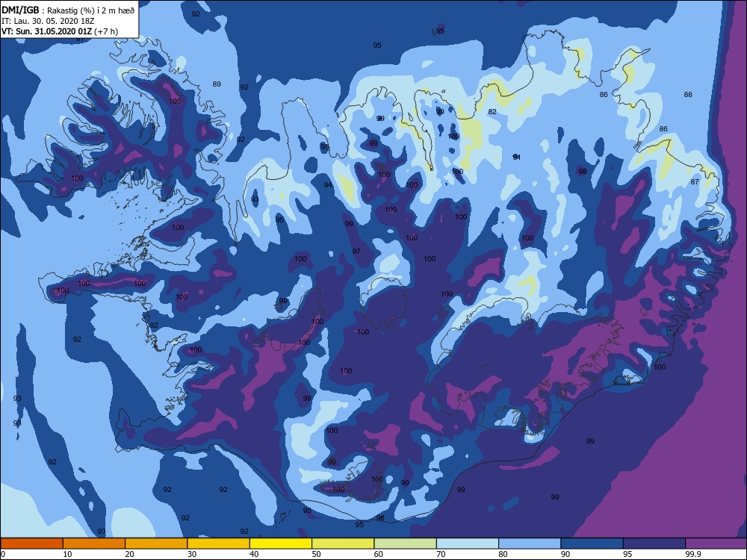
Task: Click 'Rakastig (%) í 2 m hæð' label
Action: coord(90,11)
